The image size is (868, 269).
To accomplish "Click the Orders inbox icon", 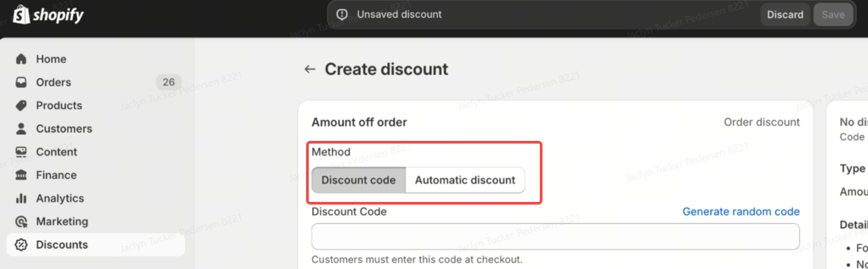I will (x=21, y=83).
